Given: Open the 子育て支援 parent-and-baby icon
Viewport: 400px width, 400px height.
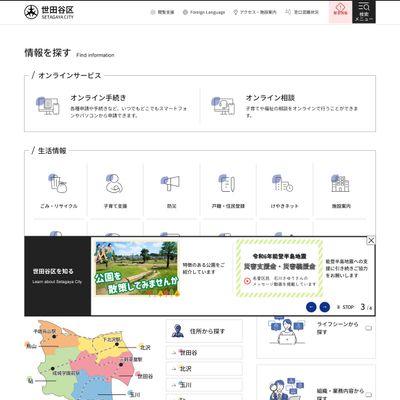Looking at the screenshot, I should [115, 184].
